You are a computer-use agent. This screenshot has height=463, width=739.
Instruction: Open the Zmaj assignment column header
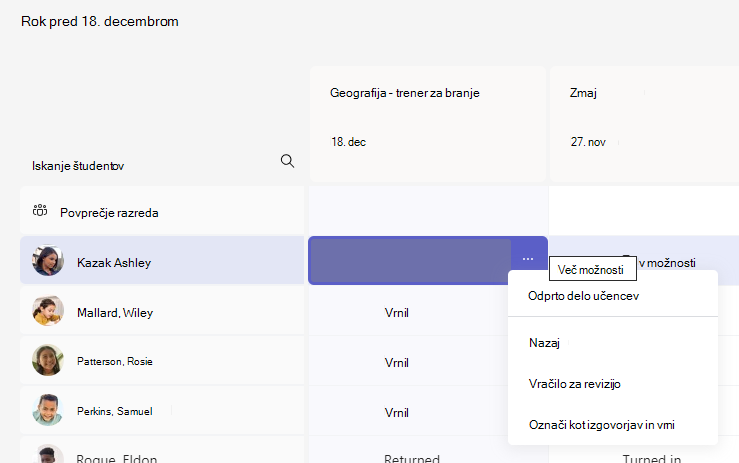644,124
